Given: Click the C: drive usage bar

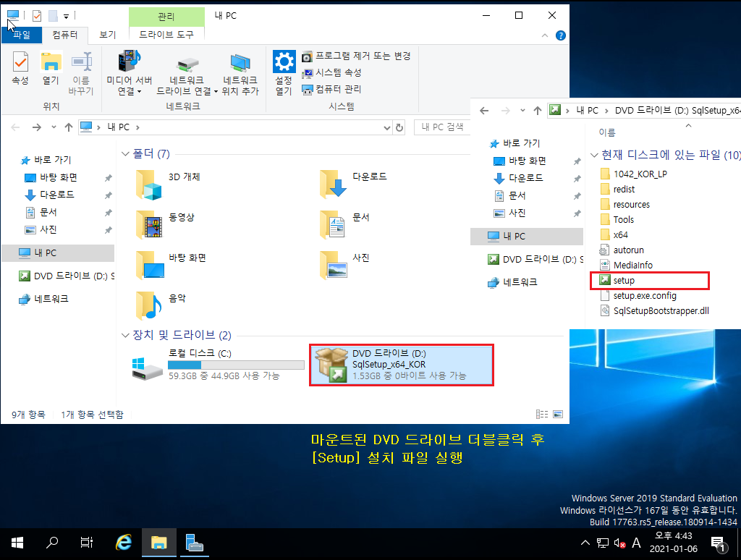Looking at the screenshot, I should point(236,365).
